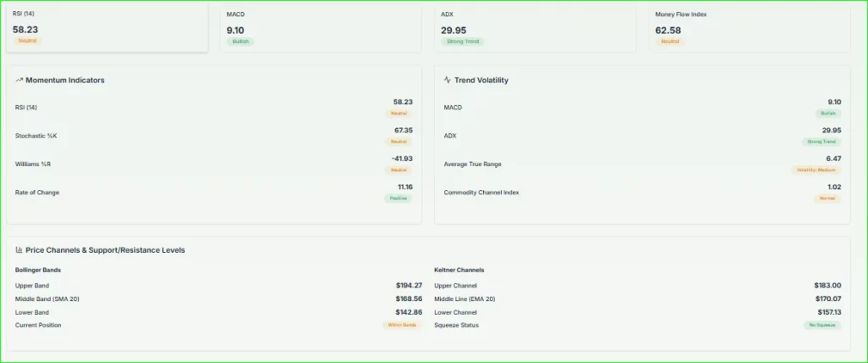Click the Stochastic %K row label
The height and width of the screenshot is (363, 868).
pos(36,136)
